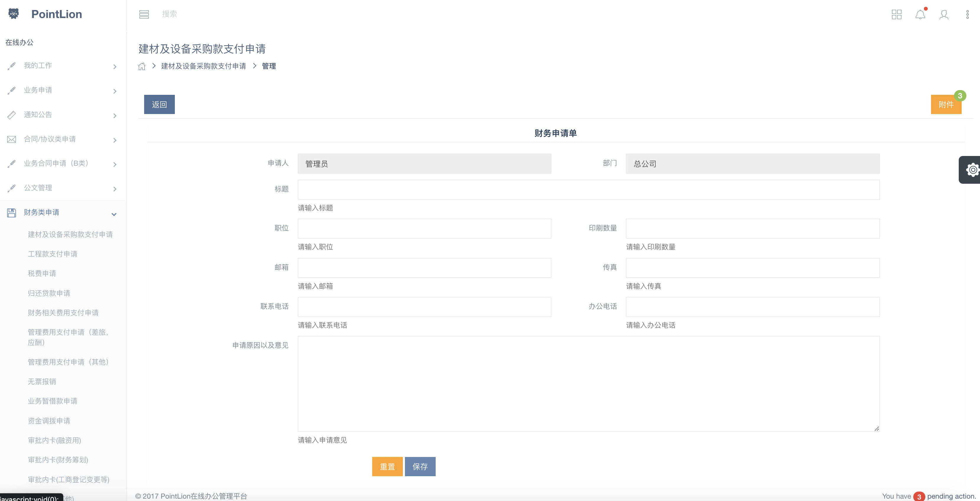This screenshot has width=980, height=501.
Task: Click the green badge showing 3 on 附件
Action: pos(960,95)
